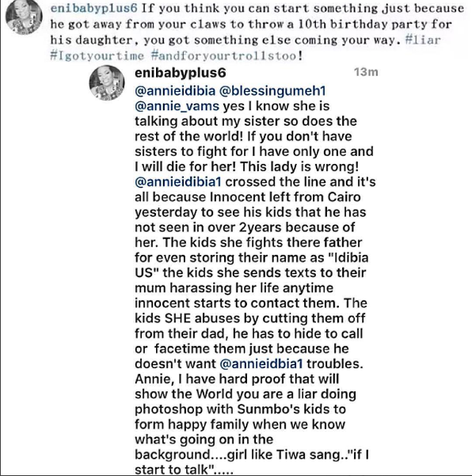Open the @annie_vams mention
The height and width of the screenshot is (476, 472).
[x=177, y=106]
